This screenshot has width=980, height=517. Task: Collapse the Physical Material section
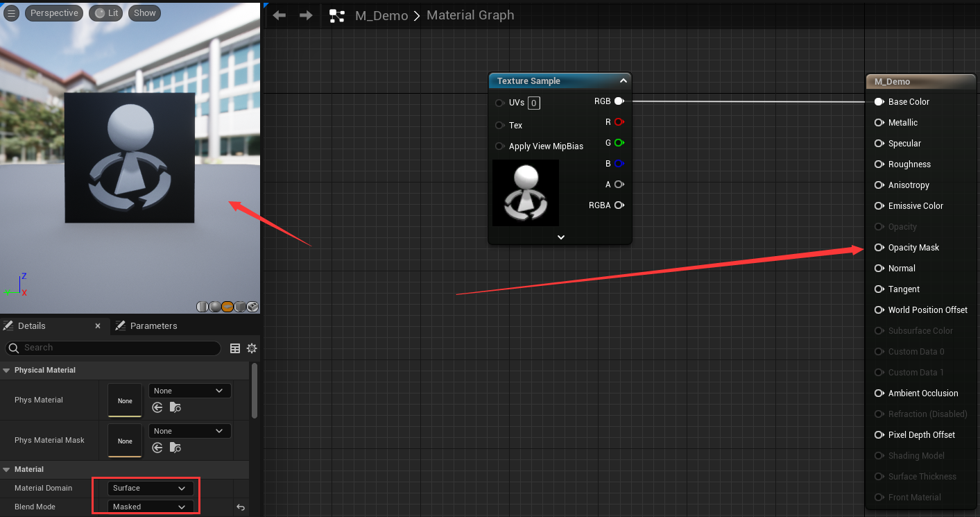click(7, 371)
